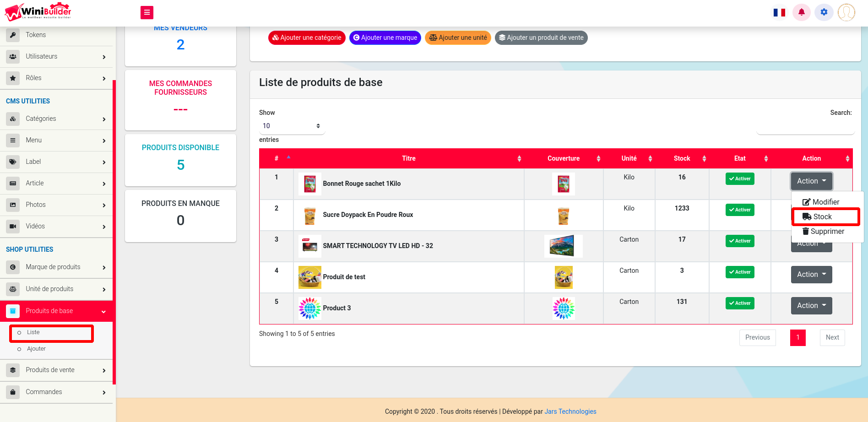868x422 pixels.
Task: Click the Article newspaper icon
Action: [13, 183]
